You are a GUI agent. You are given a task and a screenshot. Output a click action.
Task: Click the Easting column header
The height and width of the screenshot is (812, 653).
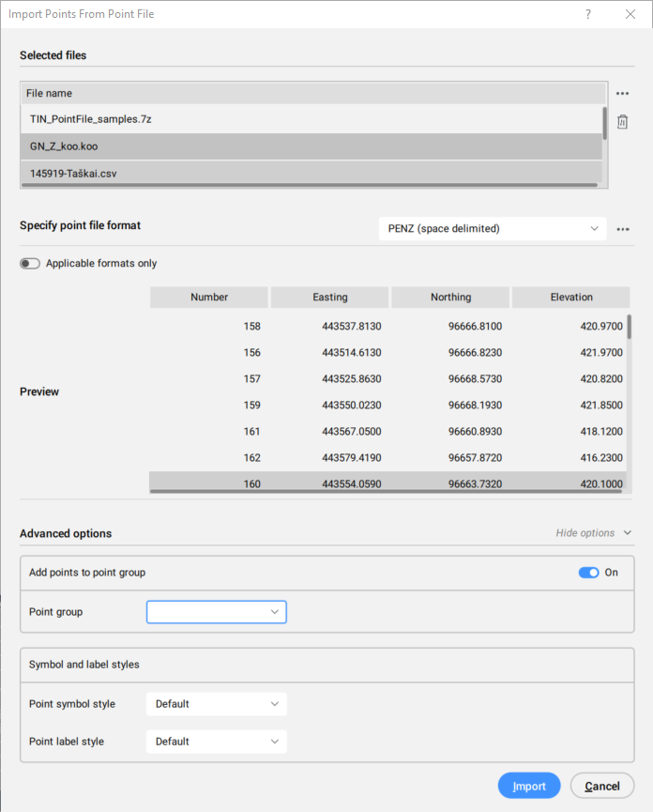pos(329,298)
